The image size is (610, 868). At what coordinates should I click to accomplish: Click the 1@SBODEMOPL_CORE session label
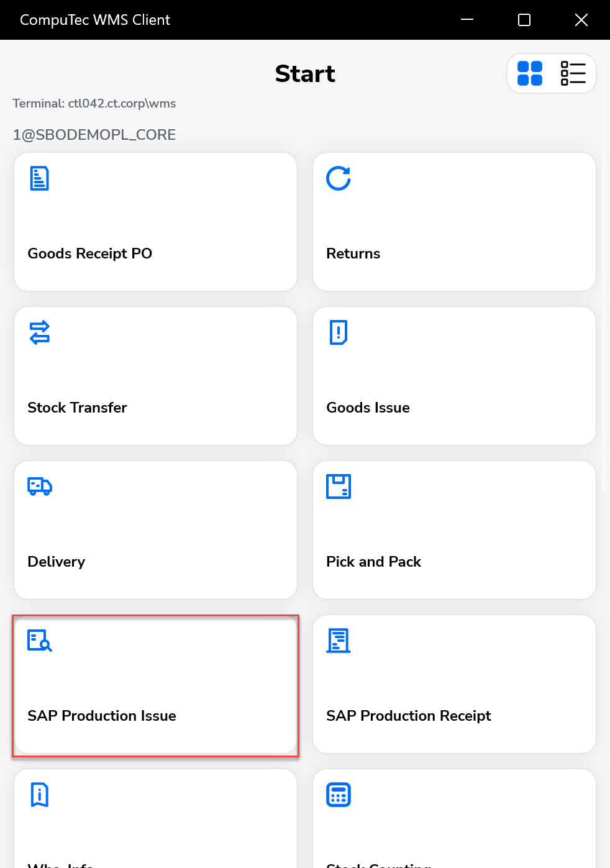pyautogui.click(x=94, y=134)
